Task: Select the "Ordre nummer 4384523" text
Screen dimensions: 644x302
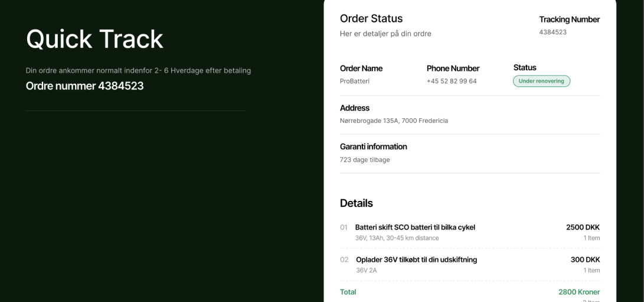Action: pyautogui.click(x=84, y=86)
